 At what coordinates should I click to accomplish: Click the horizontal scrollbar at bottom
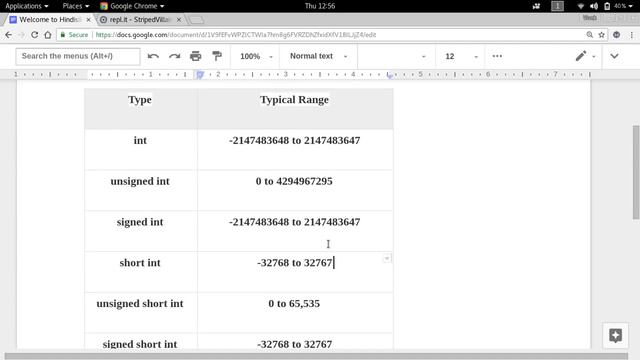click(316, 356)
